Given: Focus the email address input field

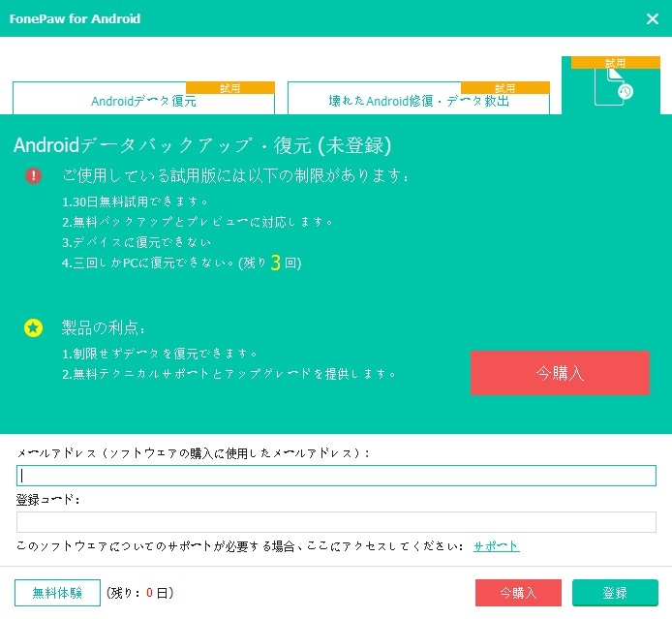Looking at the screenshot, I should pyautogui.click(x=336, y=476).
